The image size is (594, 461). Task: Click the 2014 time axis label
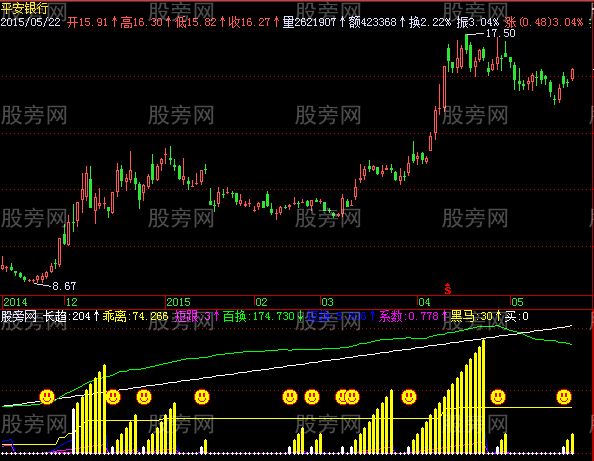tap(15, 302)
